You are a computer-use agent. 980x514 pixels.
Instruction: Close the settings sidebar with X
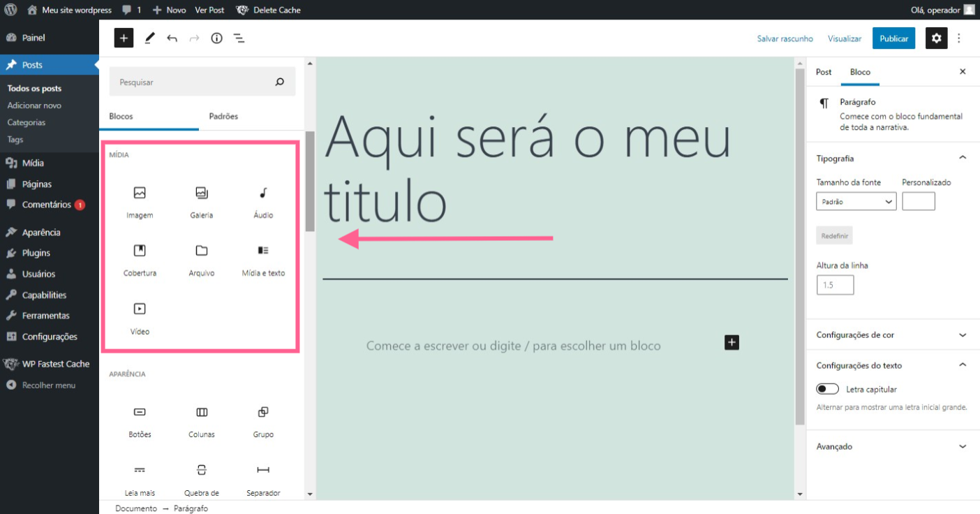963,71
